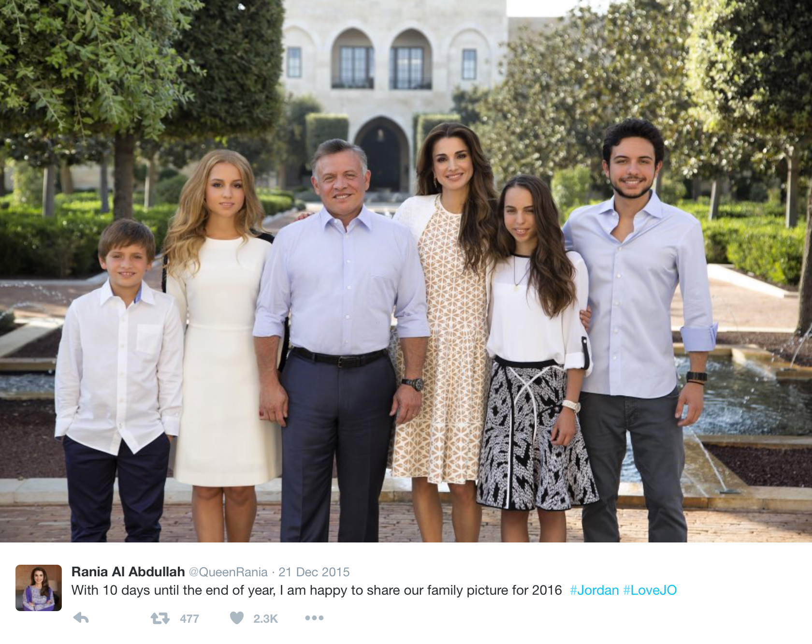Click the tweet text about family picture
This screenshot has width=812, height=644.
pyautogui.click(x=317, y=590)
